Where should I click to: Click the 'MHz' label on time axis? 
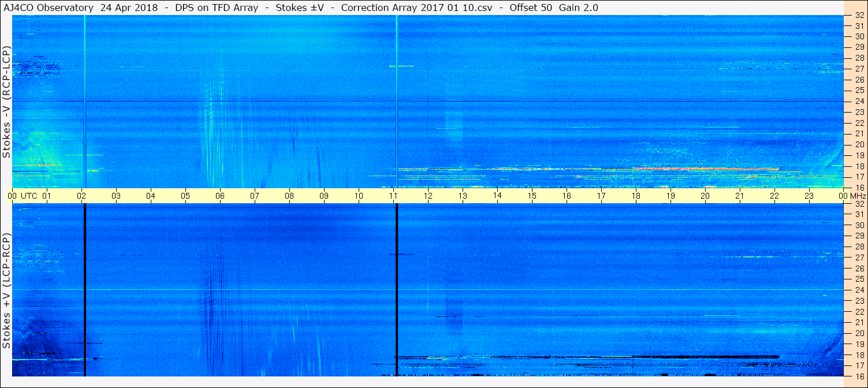(858, 196)
